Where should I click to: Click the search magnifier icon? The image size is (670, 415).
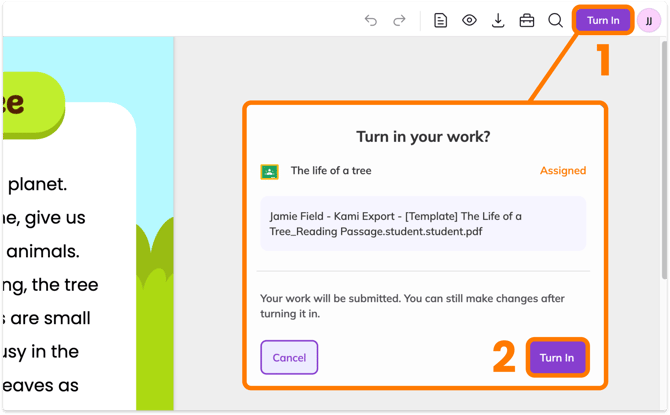tap(555, 21)
